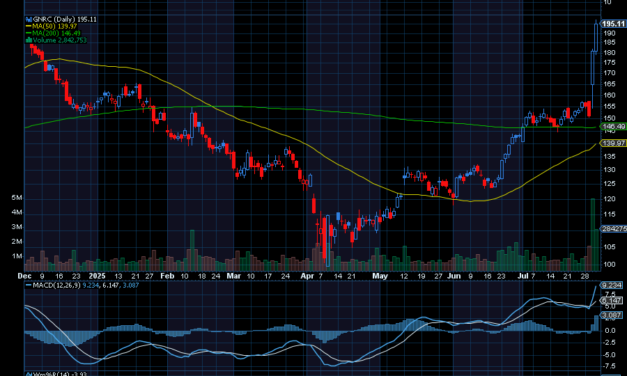The image size is (627, 376).
Task: Select the 'MA(50) 139.97' legend entry
Action: coord(55,26)
